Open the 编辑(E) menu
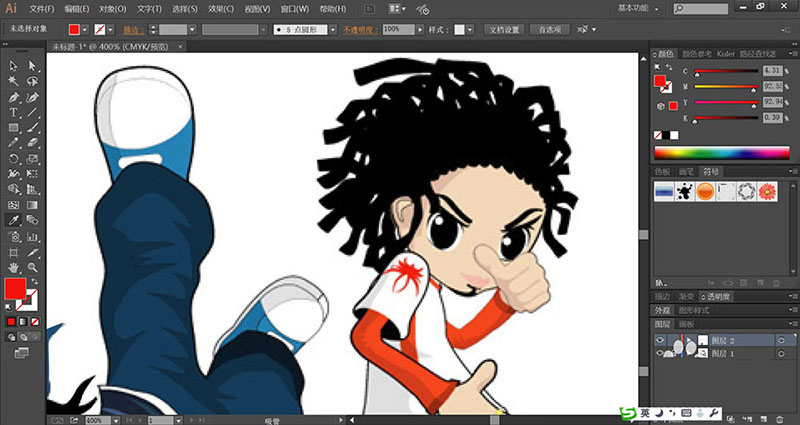This screenshot has height=425, width=800. point(77,9)
